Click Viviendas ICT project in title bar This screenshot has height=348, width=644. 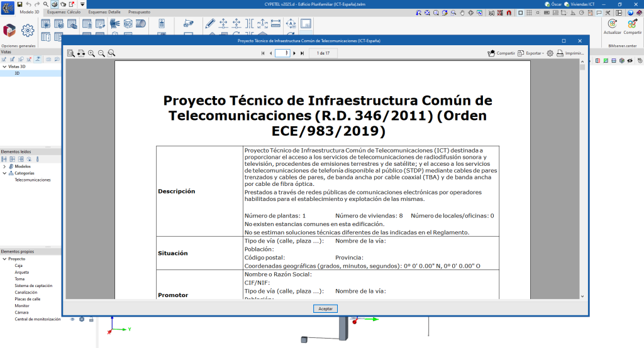tap(579, 4)
